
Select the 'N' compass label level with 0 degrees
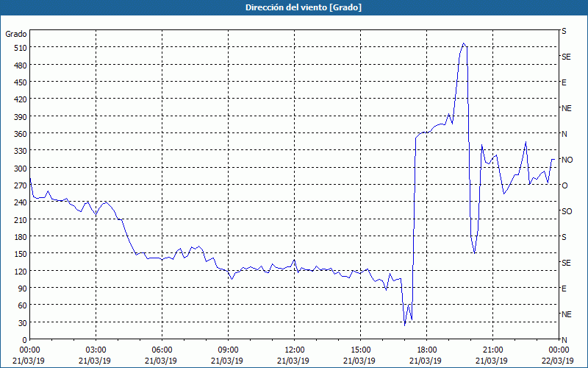click(x=564, y=340)
